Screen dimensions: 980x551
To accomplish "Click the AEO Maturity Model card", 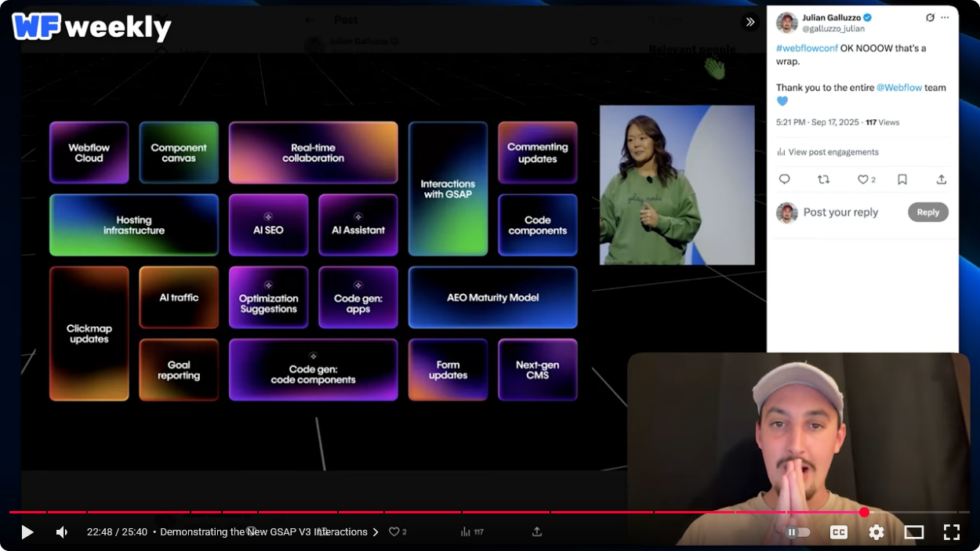I will 493,297.
